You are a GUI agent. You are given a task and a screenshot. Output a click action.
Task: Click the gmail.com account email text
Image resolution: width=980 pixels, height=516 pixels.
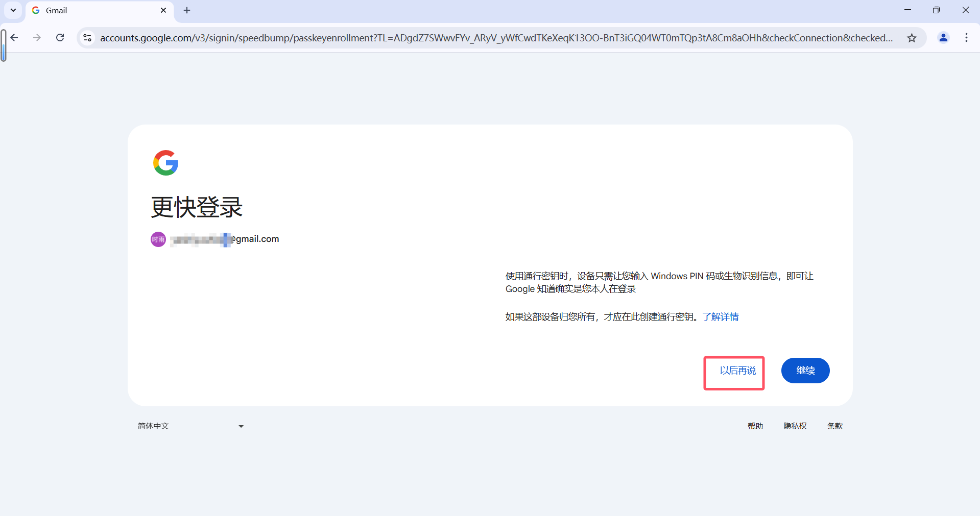(x=225, y=239)
